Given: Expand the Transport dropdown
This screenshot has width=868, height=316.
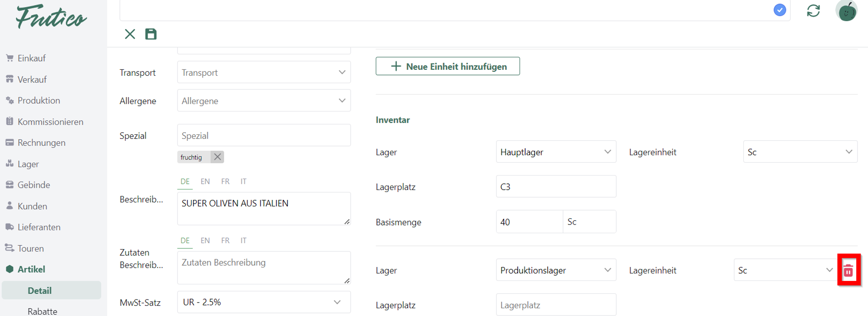Looking at the screenshot, I should 264,72.
